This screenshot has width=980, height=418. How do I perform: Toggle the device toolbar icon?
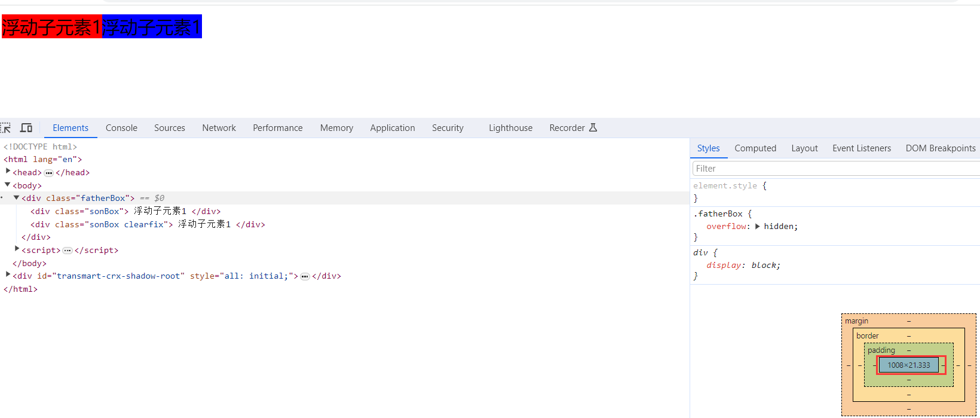click(x=26, y=128)
